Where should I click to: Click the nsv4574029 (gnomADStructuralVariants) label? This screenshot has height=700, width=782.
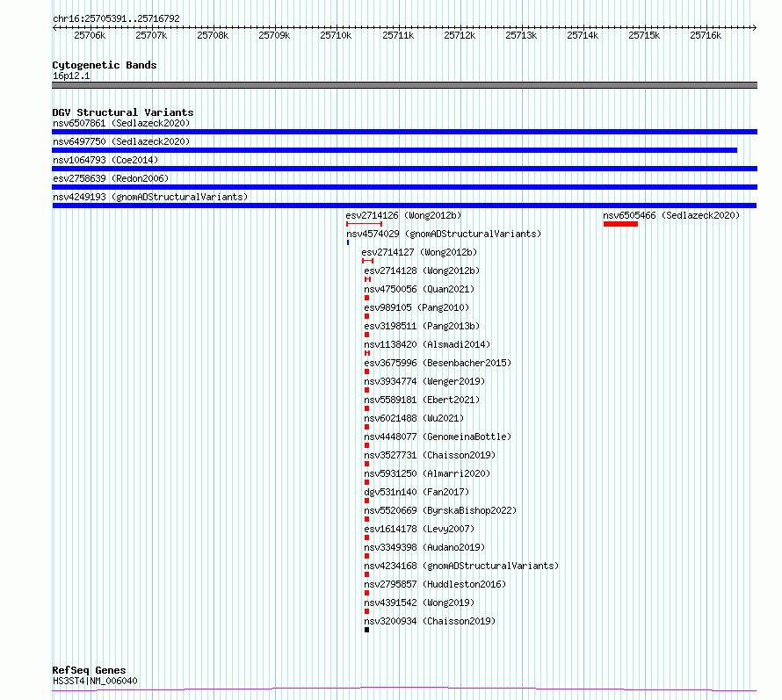click(444, 234)
